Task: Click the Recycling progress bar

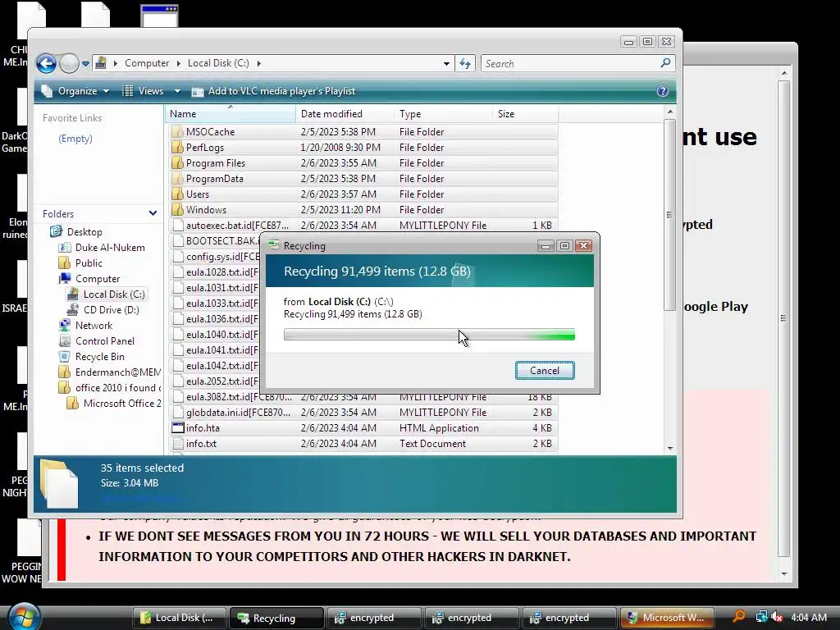Action: pos(429,335)
